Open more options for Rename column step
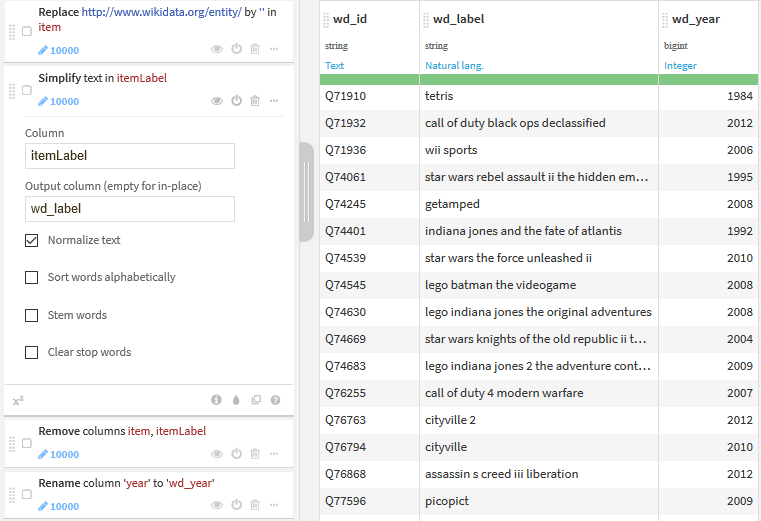Image resolution: width=761 pixels, height=521 pixels. [274, 505]
